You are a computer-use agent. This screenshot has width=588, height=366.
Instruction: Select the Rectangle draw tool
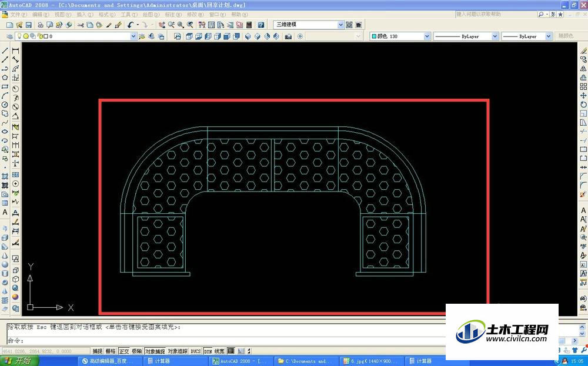(5, 86)
